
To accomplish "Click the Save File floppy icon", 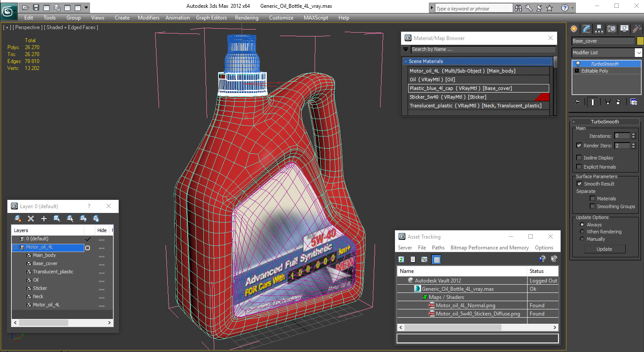I will click(36, 7).
